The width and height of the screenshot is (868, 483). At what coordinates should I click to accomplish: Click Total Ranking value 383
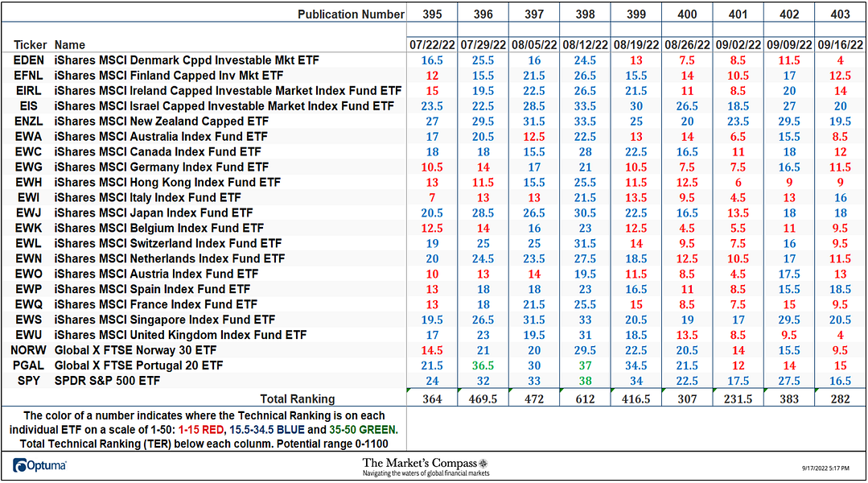[789, 399]
